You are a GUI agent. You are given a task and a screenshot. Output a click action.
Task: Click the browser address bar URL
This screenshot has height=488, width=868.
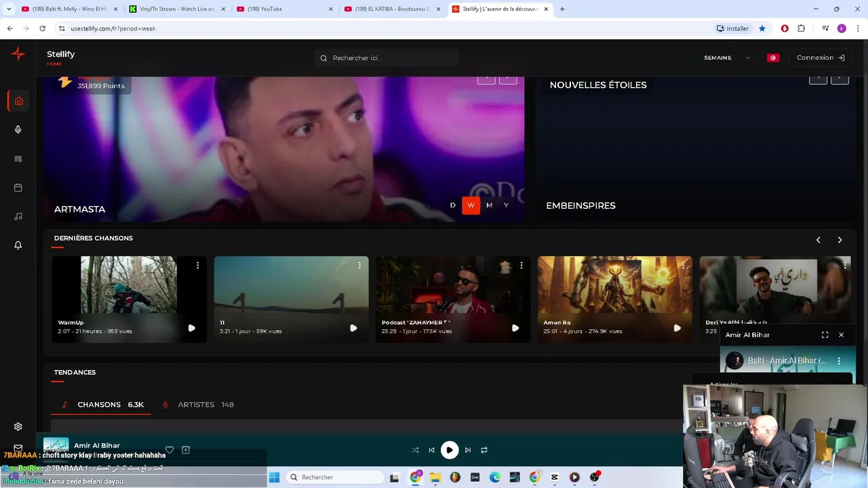point(113,28)
